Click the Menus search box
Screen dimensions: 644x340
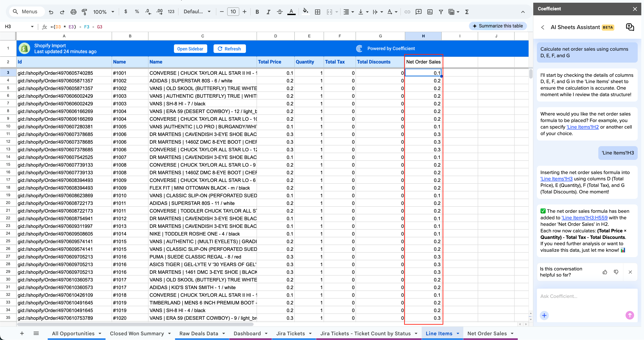(x=27, y=11)
